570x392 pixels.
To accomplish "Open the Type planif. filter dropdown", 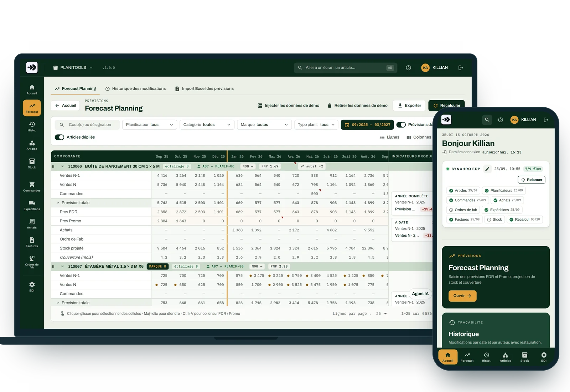I will click(x=316, y=125).
